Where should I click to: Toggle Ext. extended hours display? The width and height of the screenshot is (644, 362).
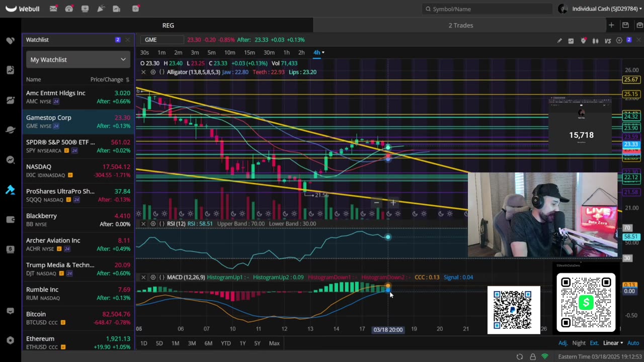point(595,343)
